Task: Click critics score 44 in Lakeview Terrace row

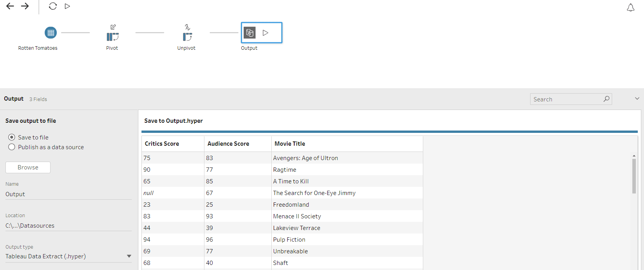Action: (x=173, y=228)
